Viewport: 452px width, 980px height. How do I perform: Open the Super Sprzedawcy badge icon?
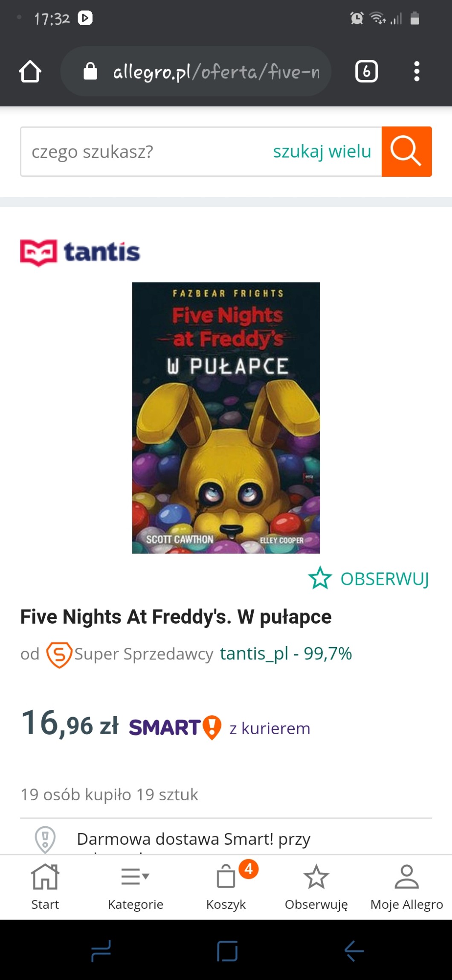click(59, 654)
